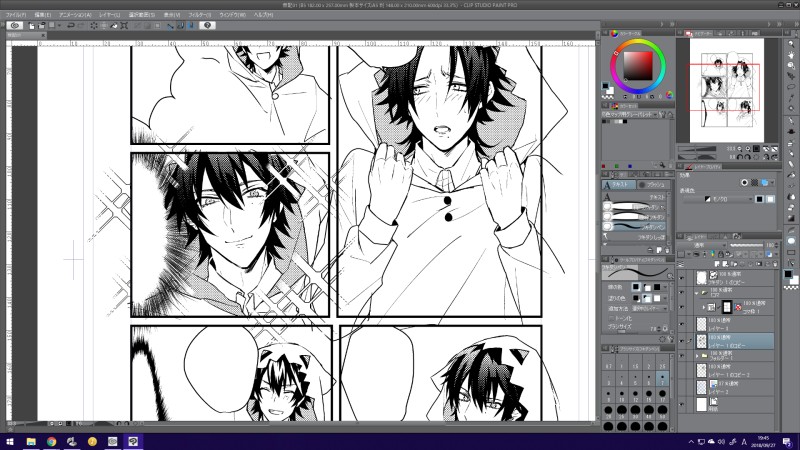Expand the フォルダー 1 layer folder
The image size is (800, 450).
[697, 356]
